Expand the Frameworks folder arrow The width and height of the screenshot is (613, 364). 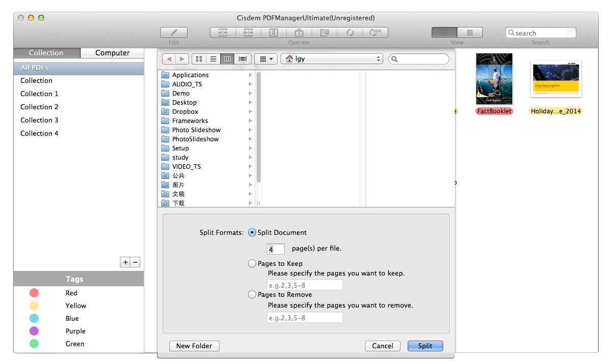pos(251,121)
